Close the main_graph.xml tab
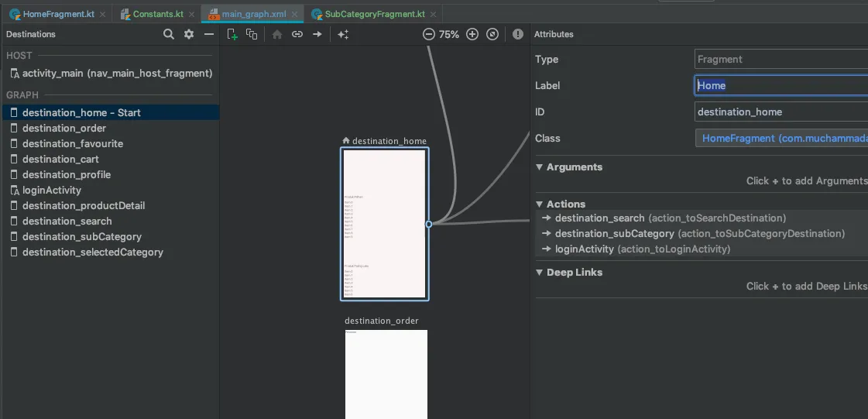 point(294,15)
